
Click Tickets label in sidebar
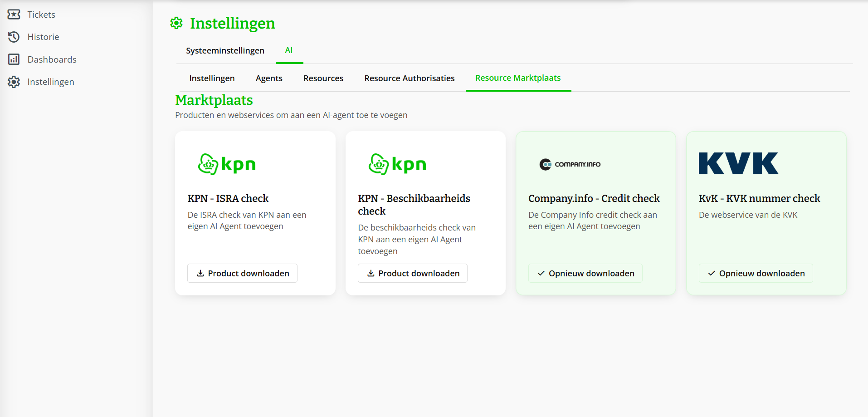(41, 15)
